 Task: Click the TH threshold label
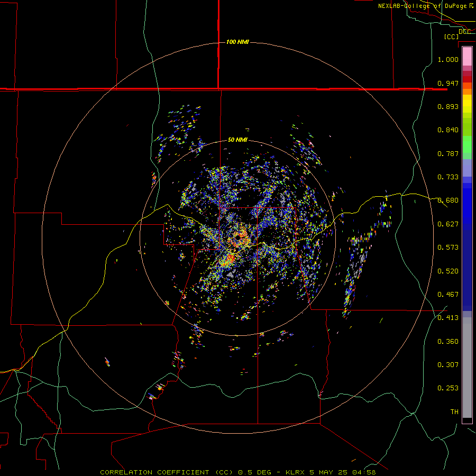pyautogui.click(x=454, y=412)
